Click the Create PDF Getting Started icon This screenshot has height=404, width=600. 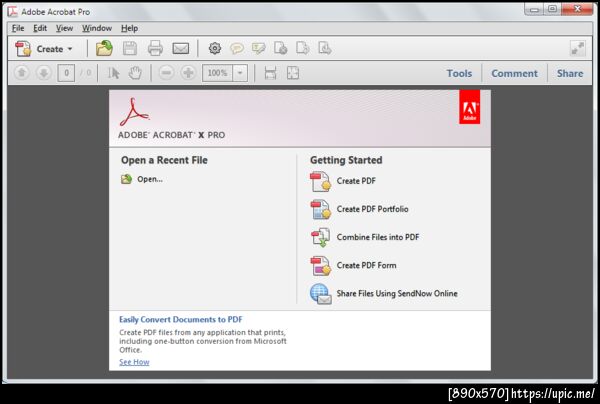click(x=320, y=181)
